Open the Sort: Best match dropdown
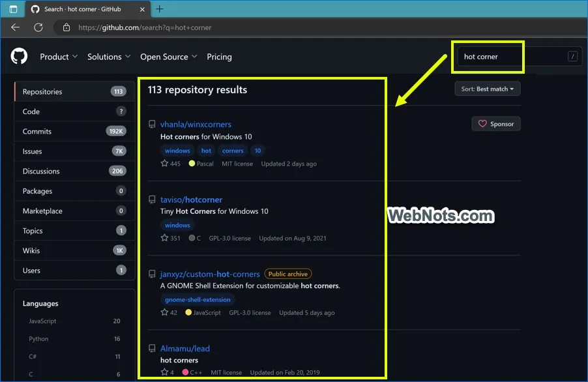Image resolution: width=588 pixels, height=382 pixels. pos(487,89)
